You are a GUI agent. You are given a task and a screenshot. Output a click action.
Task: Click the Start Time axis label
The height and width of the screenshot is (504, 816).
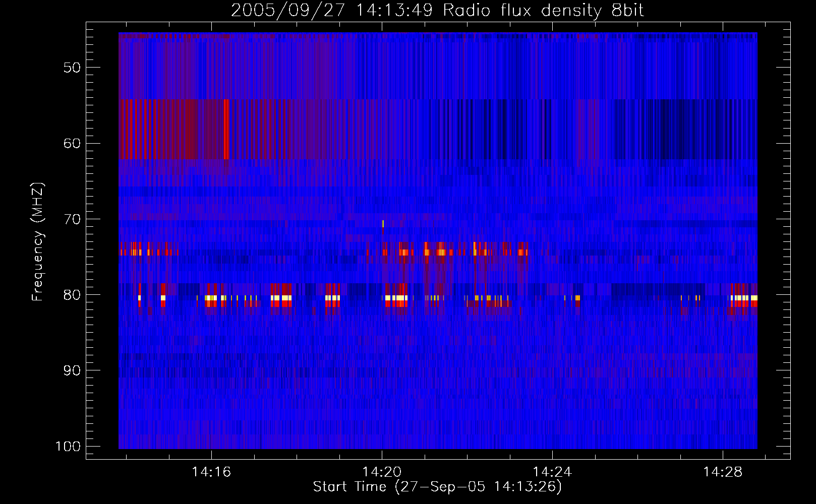(437, 487)
